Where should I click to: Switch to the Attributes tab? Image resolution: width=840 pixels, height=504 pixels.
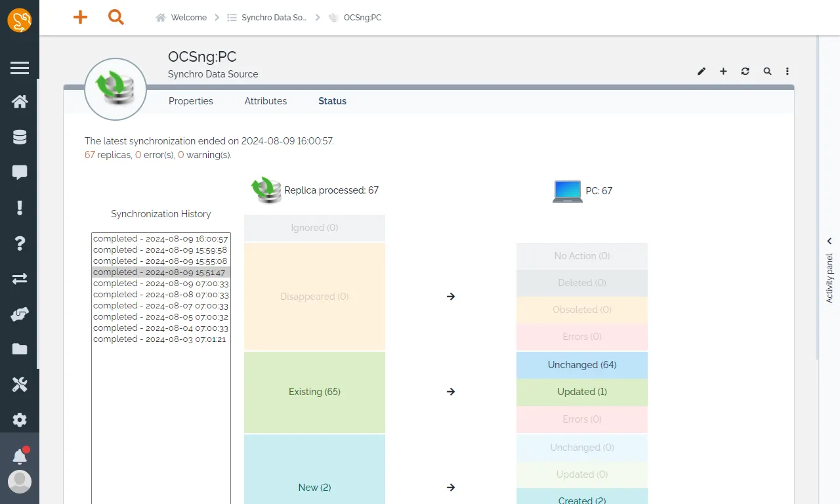click(266, 101)
